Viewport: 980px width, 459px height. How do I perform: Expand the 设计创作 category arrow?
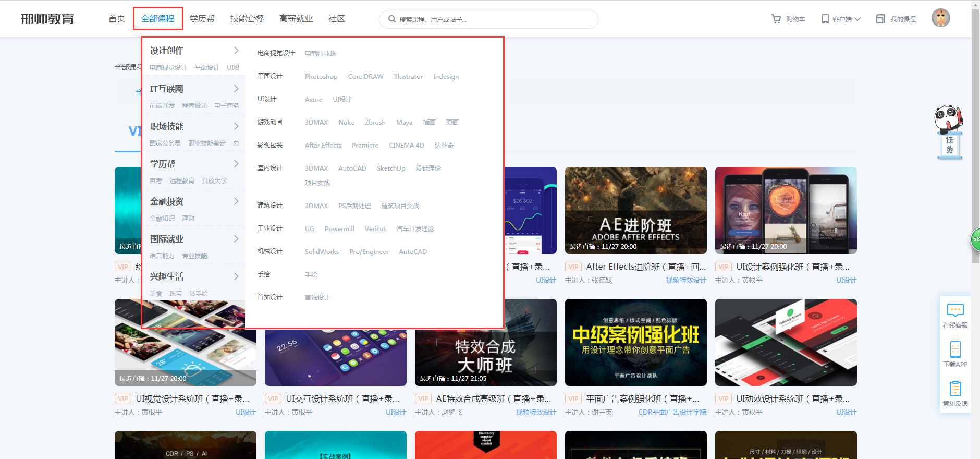tap(236, 51)
